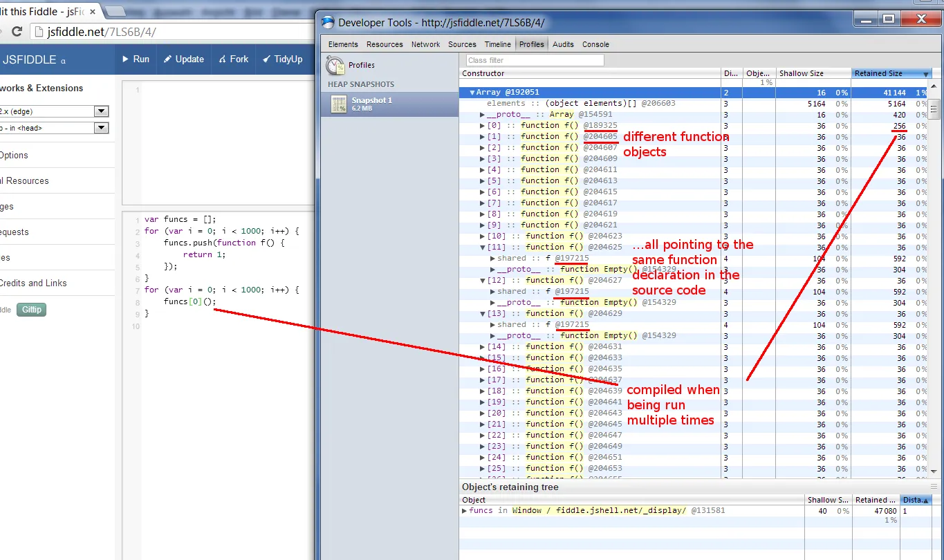Collapse the [12] function f() row

pos(483,281)
